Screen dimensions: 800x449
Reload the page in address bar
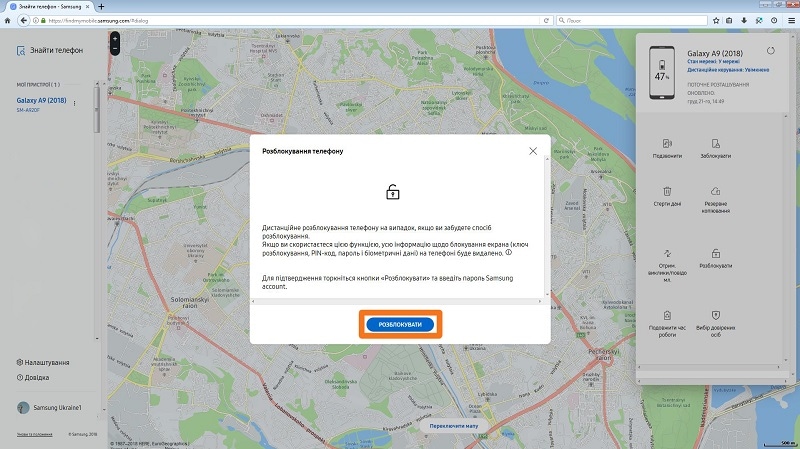click(x=546, y=20)
